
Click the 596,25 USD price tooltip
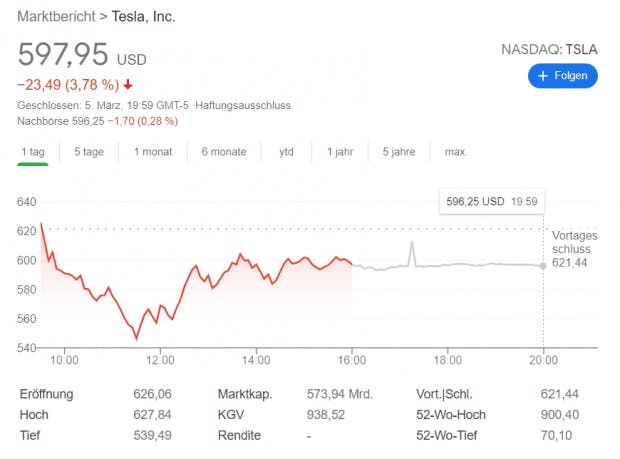click(490, 201)
